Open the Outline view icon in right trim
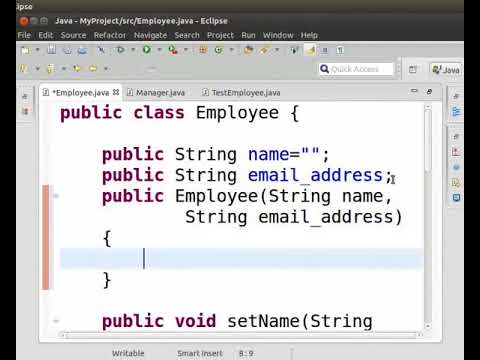The width and height of the screenshot is (480, 360). pyautogui.click(x=456, y=111)
